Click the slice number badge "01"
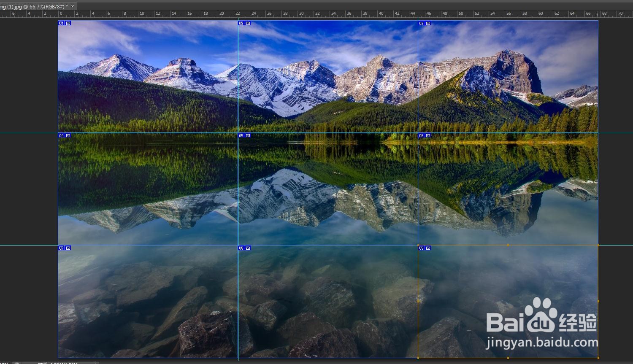Image resolution: width=633 pixels, height=364 pixels. (x=62, y=23)
